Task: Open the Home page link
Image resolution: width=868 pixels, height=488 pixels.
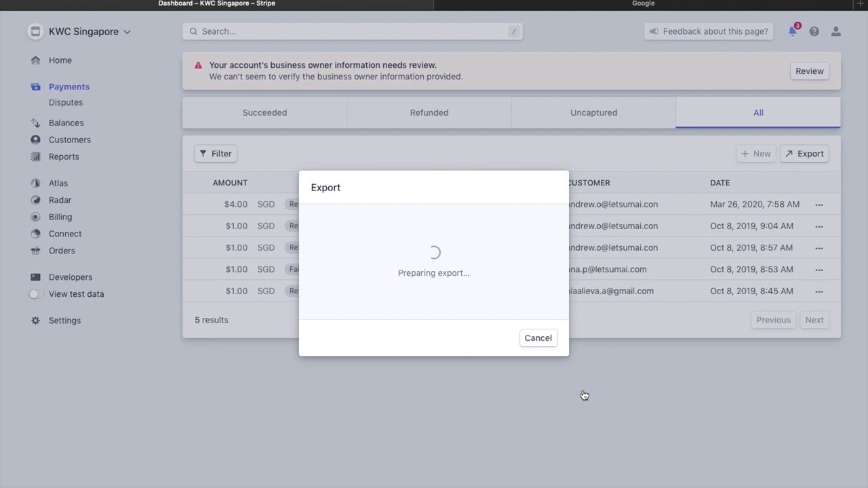Action: point(60,60)
